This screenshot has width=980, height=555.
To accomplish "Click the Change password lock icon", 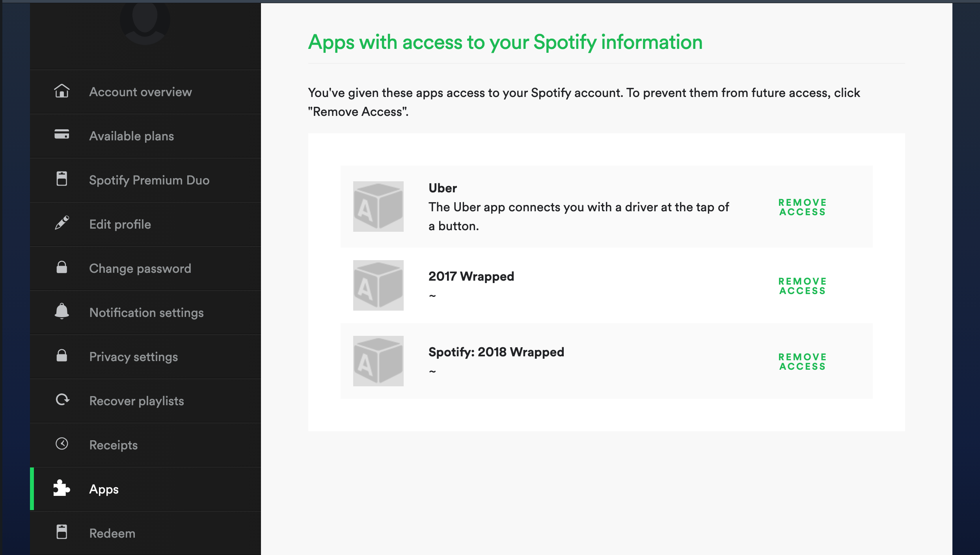I will [61, 268].
